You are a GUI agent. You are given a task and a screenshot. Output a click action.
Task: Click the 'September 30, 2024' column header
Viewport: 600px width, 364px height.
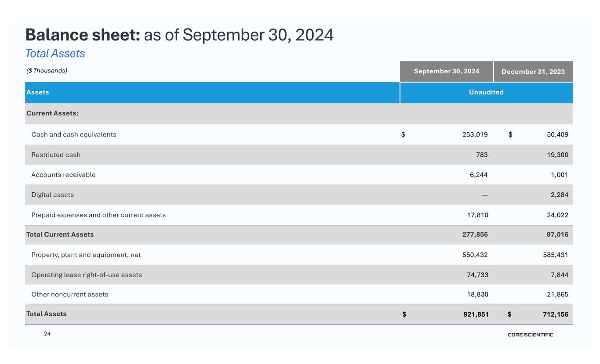click(x=446, y=71)
